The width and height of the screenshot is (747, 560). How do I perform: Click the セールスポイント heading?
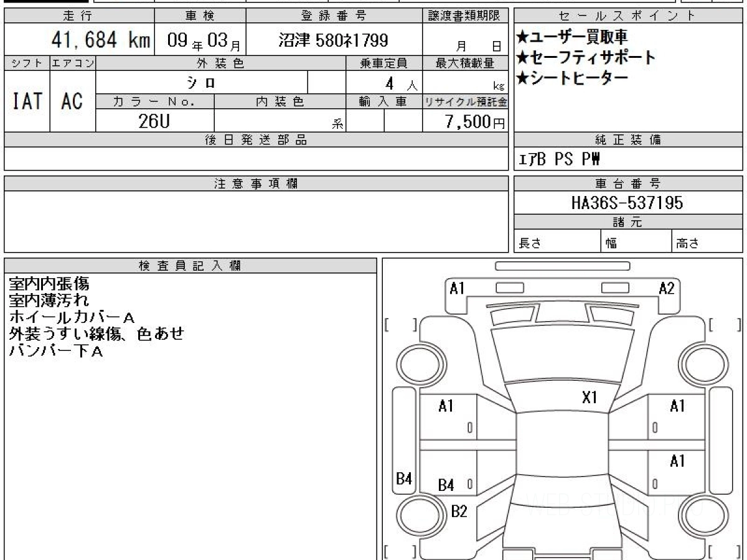(628, 16)
